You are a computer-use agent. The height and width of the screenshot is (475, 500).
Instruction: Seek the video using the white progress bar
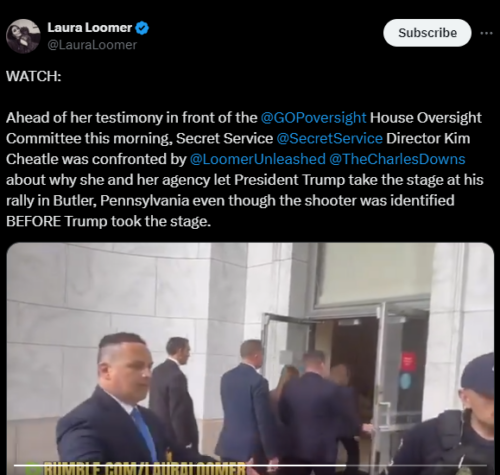[250, 465]
